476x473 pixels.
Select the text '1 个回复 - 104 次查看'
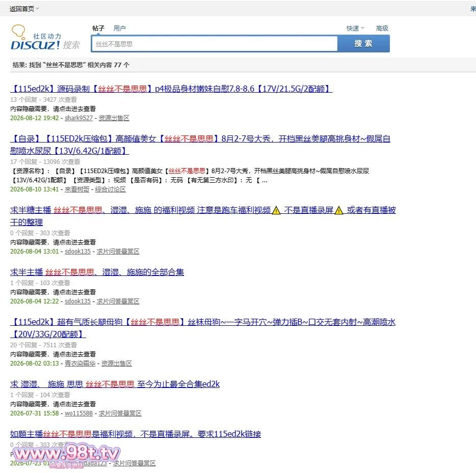click(40, 395)
